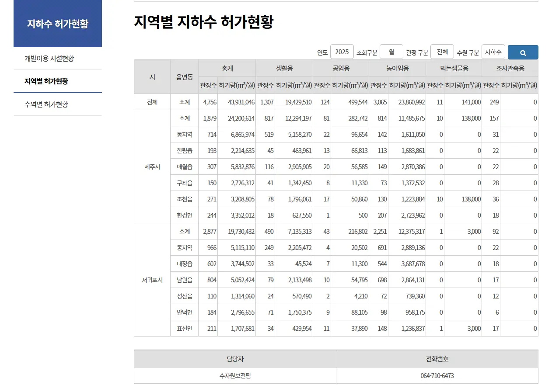Click the 공업용 column group header
Screen dimensions: 552x392
click(x=341, y=68)
